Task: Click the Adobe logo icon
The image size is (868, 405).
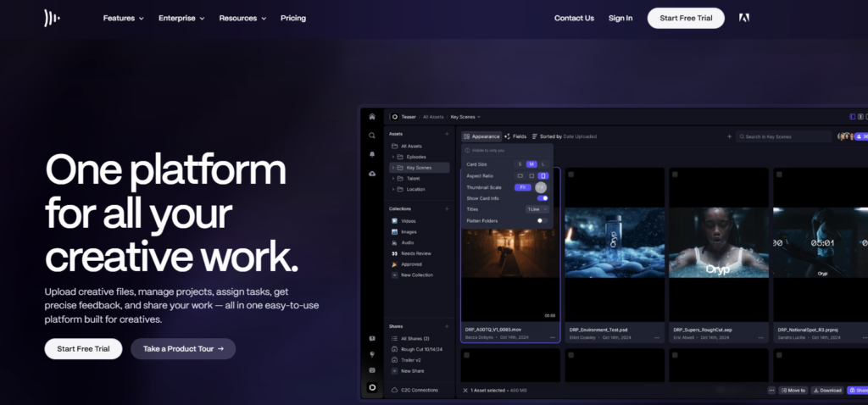Action: tap(744, 18)
